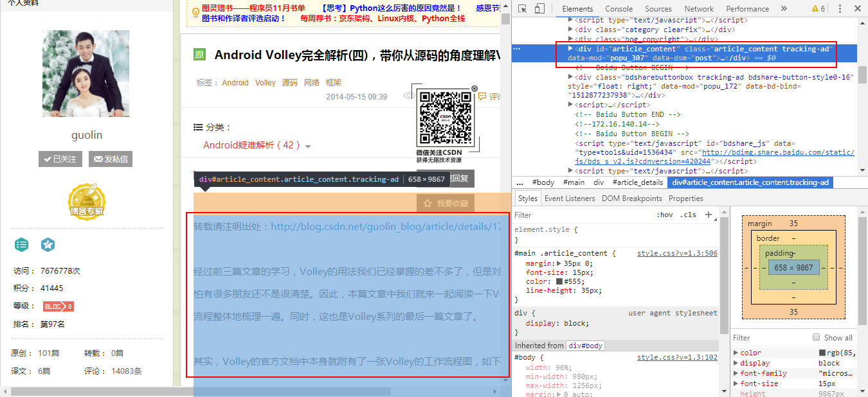
Task: Switch to the Console tab
Action: tap(619, 9)
